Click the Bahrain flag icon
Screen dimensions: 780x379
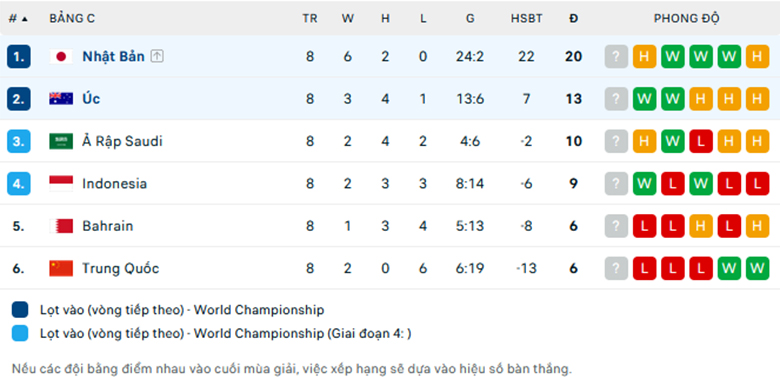point(61,226)
